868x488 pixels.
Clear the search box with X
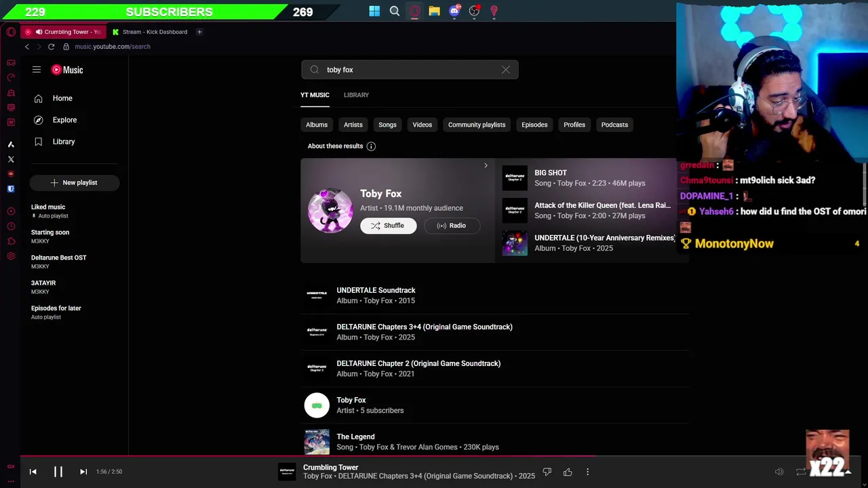click(x=506, y=70)
